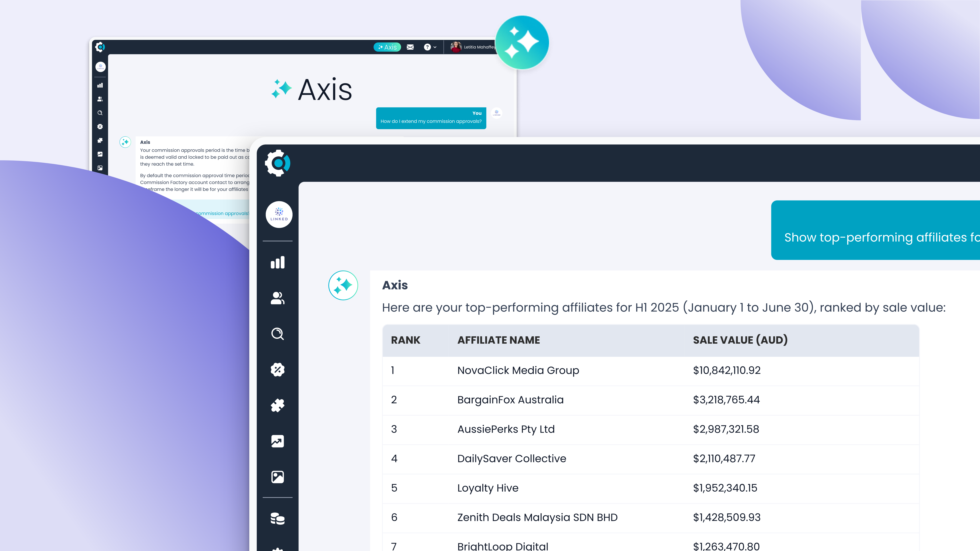Viewport: 980px width, 551px height.
Task: Open the trending chart icon in front sidebar
Action: pyautogui.click(x=278, y=441)
